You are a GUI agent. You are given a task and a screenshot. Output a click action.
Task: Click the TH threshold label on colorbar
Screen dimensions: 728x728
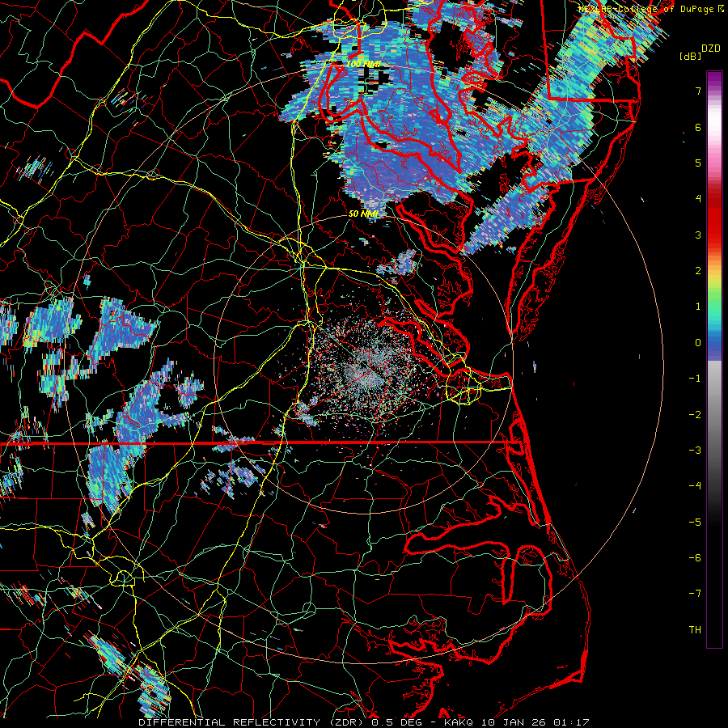(695, 629)
